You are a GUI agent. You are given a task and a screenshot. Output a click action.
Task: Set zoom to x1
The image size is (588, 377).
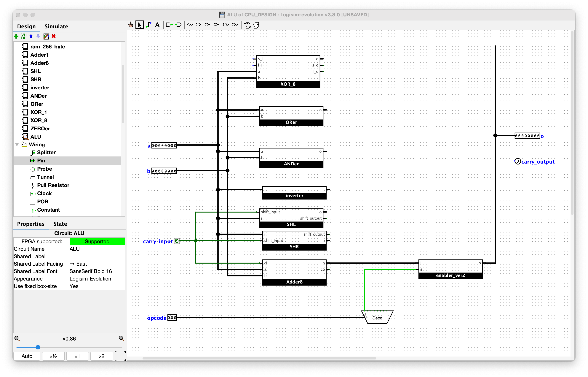(77, 356)
